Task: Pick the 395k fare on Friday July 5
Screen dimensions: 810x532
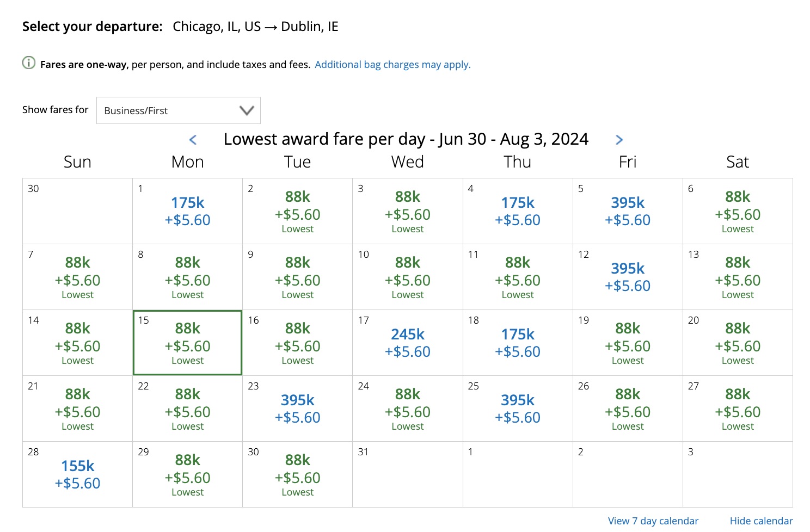Action: pos(627,211)
